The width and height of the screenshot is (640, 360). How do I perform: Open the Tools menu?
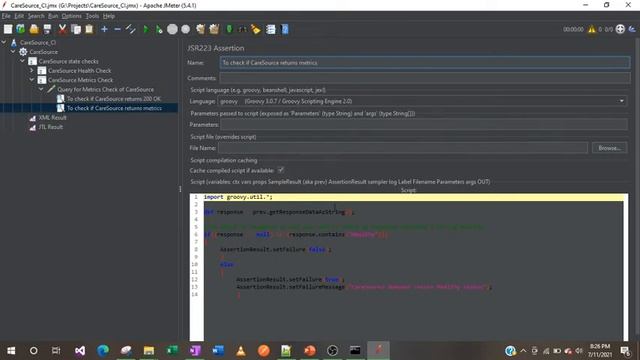coord(92,16)
